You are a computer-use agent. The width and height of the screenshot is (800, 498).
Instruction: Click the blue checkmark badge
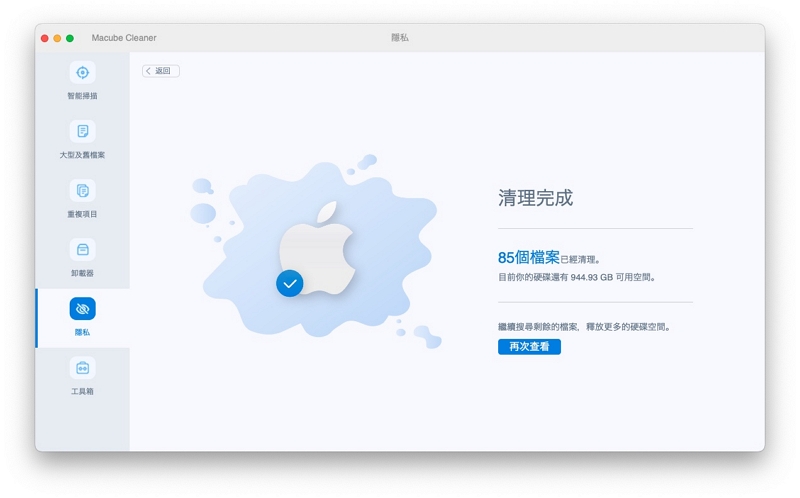point(290,284)
